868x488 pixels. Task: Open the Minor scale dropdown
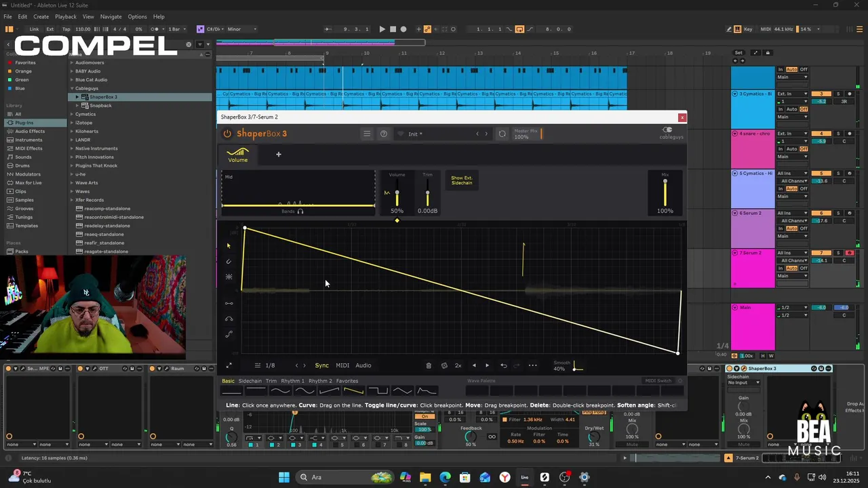tap(242, 29)
